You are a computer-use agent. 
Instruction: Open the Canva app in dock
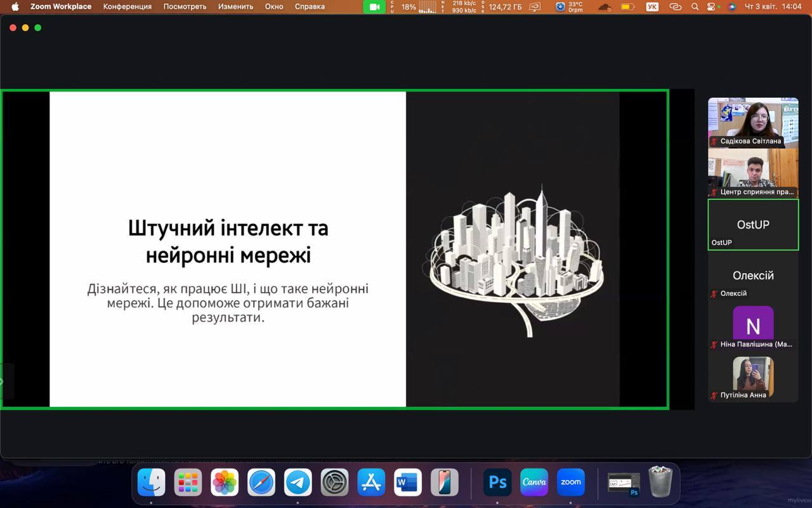click(534, 483)
